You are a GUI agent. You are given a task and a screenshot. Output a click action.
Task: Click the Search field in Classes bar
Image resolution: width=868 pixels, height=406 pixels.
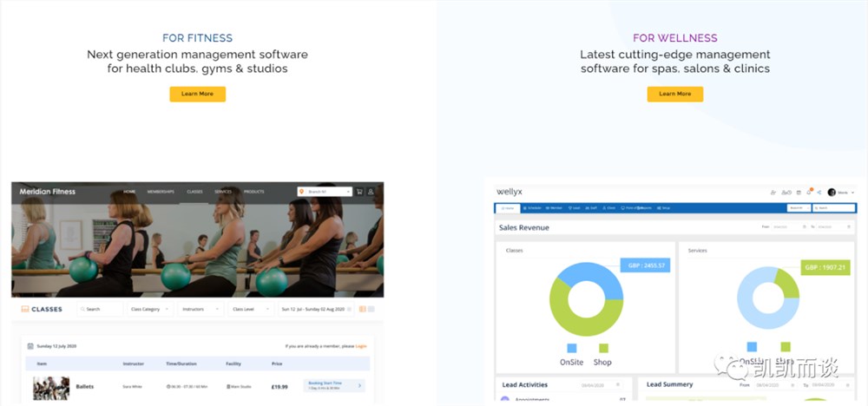click(100, 309)
